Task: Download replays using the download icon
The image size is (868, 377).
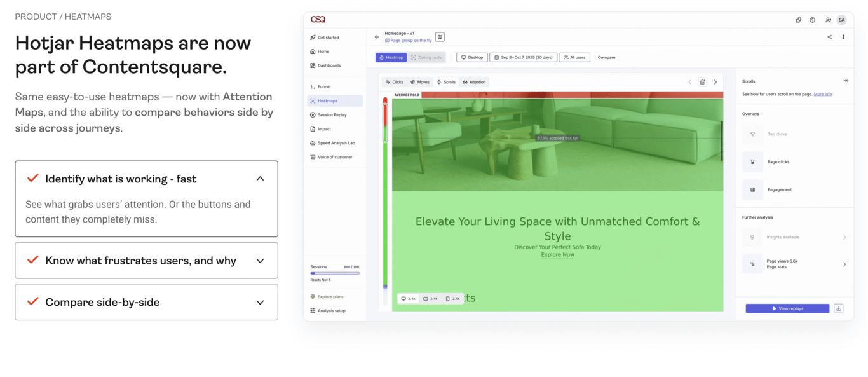Action: [838, 308]
